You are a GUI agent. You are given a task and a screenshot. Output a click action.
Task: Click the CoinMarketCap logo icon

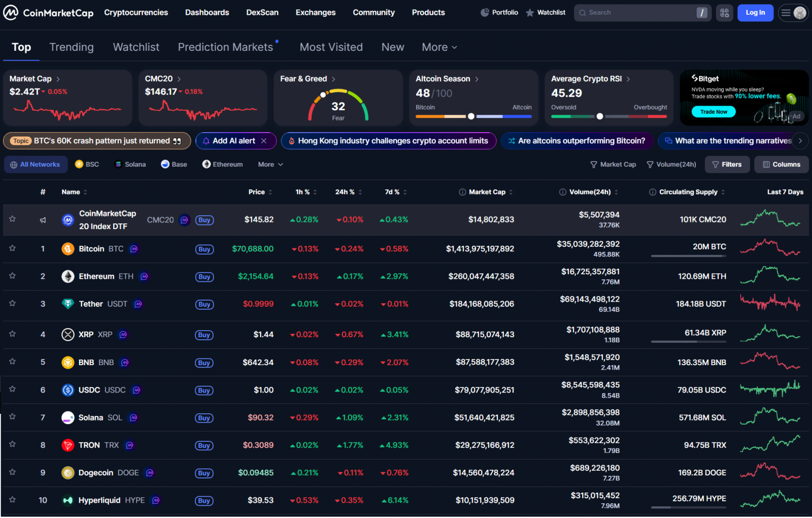tap(11, 13)
